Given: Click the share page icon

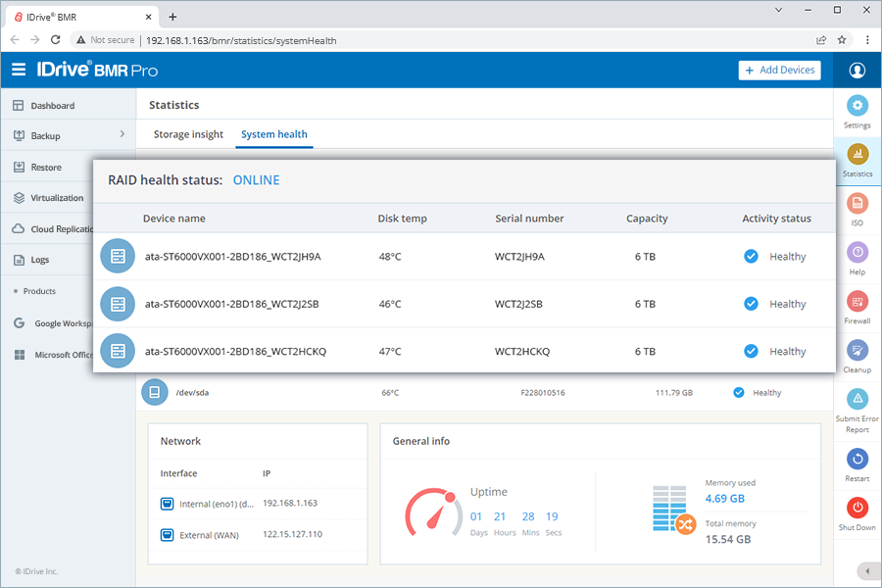Looking at the screenshot, I should [x=821, y=40].
